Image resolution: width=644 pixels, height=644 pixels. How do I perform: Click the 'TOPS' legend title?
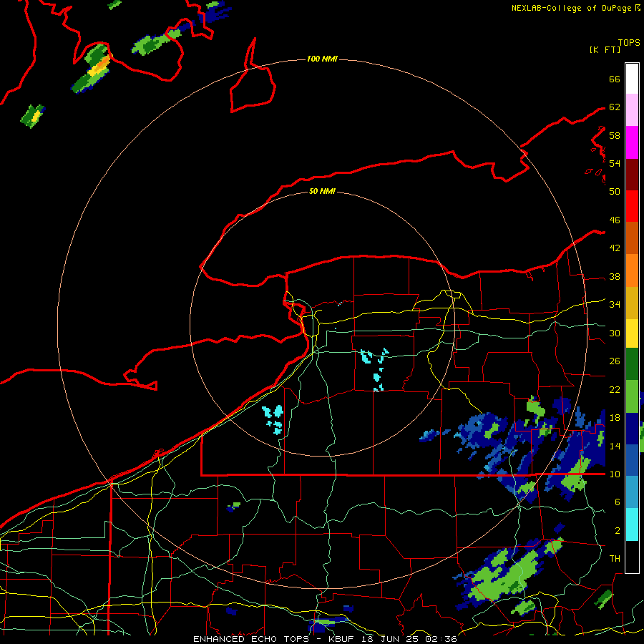click(x=629, y=42)
